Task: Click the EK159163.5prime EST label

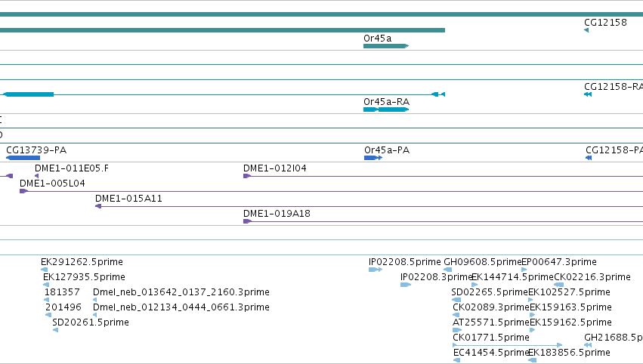Action: (x=570, y=307)
